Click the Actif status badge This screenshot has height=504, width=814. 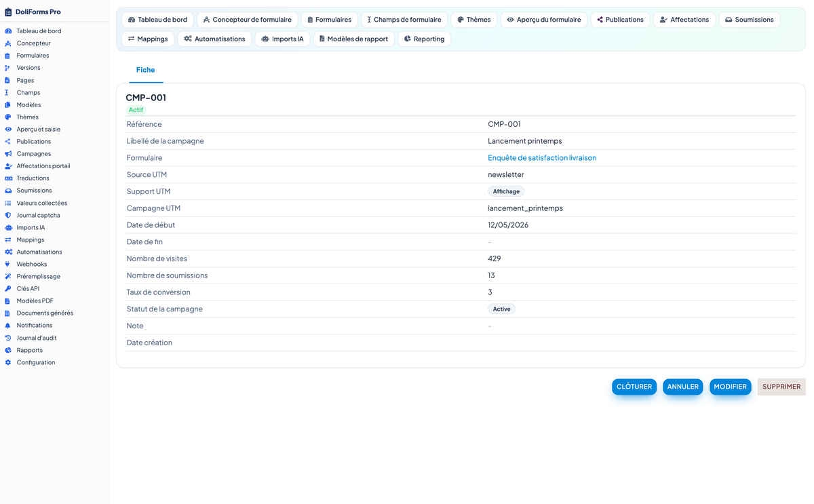point(136,110)
